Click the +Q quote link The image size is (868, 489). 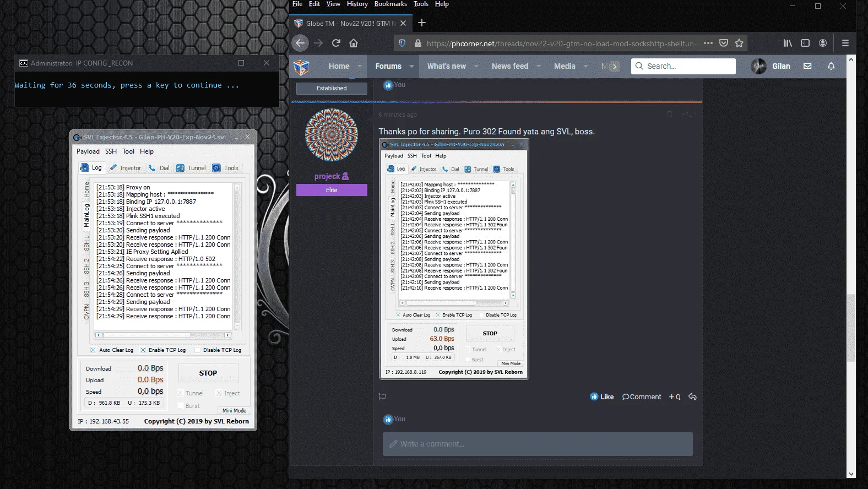[x=675, y=396]
